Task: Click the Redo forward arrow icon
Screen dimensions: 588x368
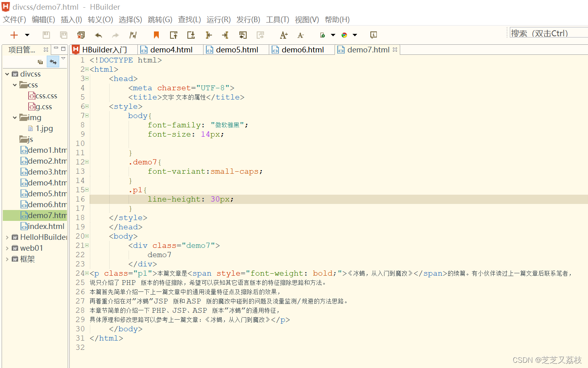Action: (116, 35)
